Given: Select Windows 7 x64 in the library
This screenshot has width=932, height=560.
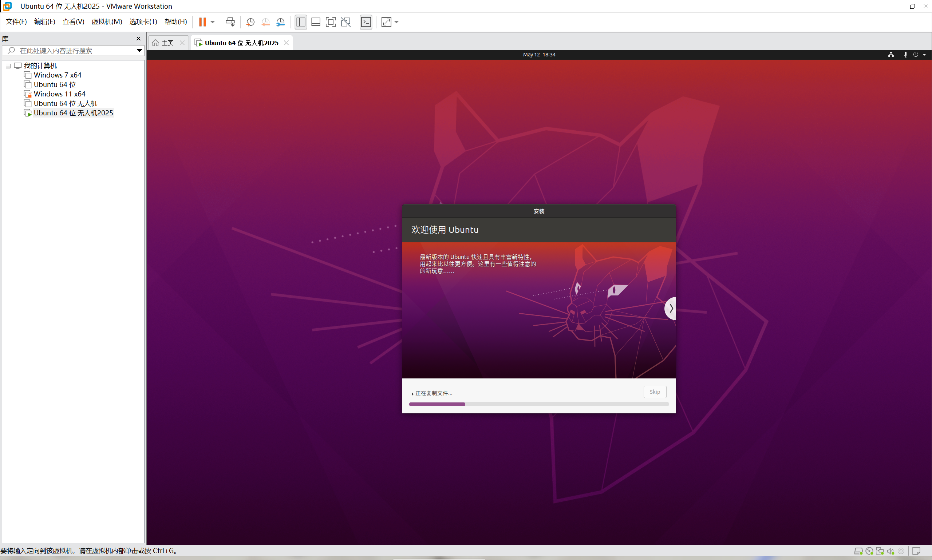Looking at the screenshot, I should click(x=58, y=75).
